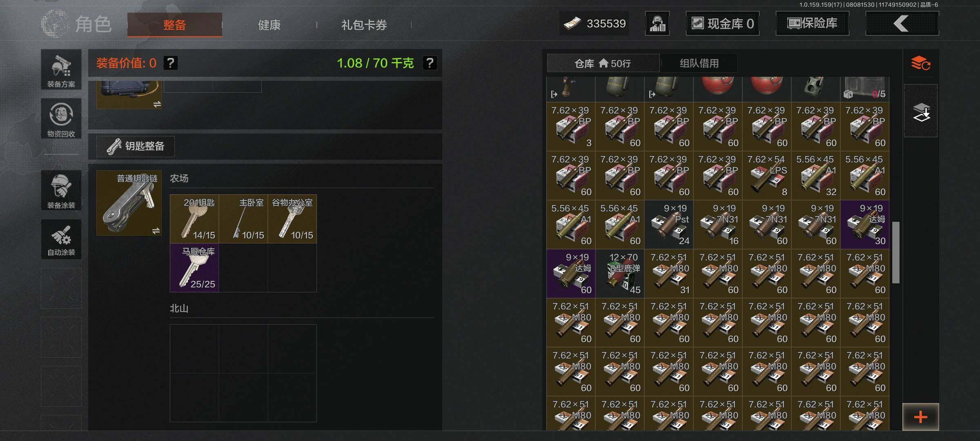Click the stack-items layers icon
Image resolution: width=980 pixels, height=441 pixels.
point(920,111)
